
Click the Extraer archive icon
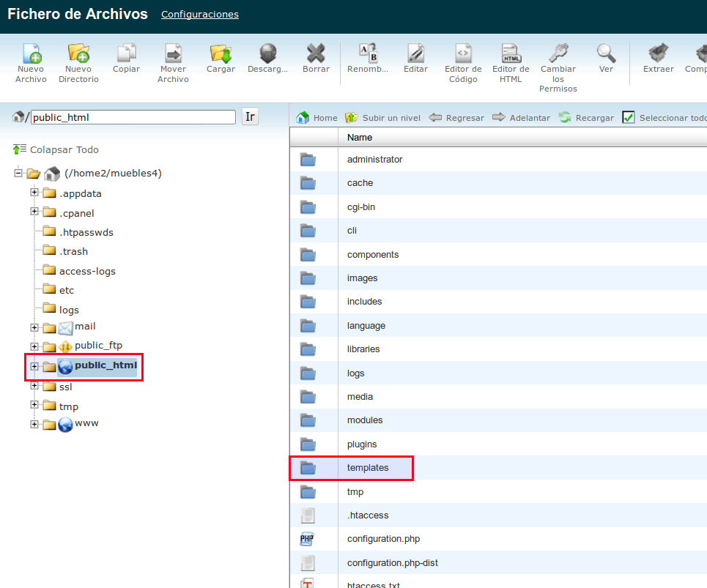click(659, 53)
